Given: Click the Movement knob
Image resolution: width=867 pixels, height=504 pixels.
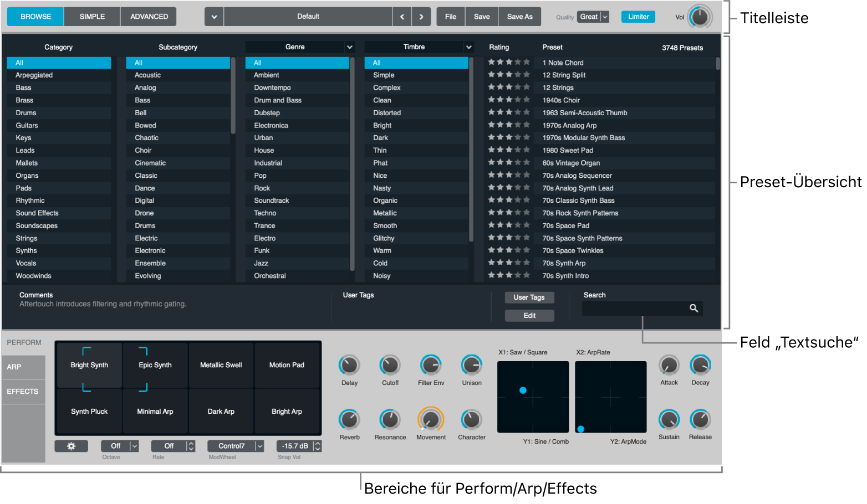Looking at the screenshot, I should [x=431, y=420].
